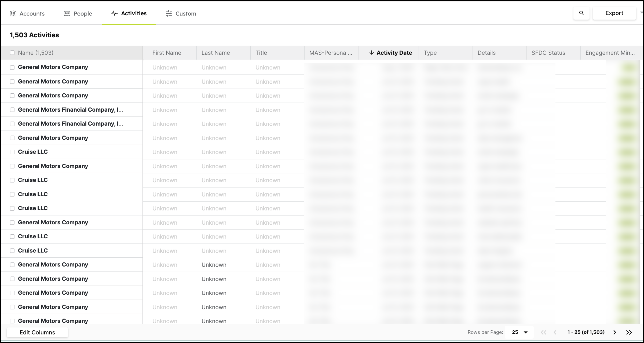The image size is (644, 343).
Task: Click the 1 - 25 (of 1,503) page indicator
Action: coord(586,332)
